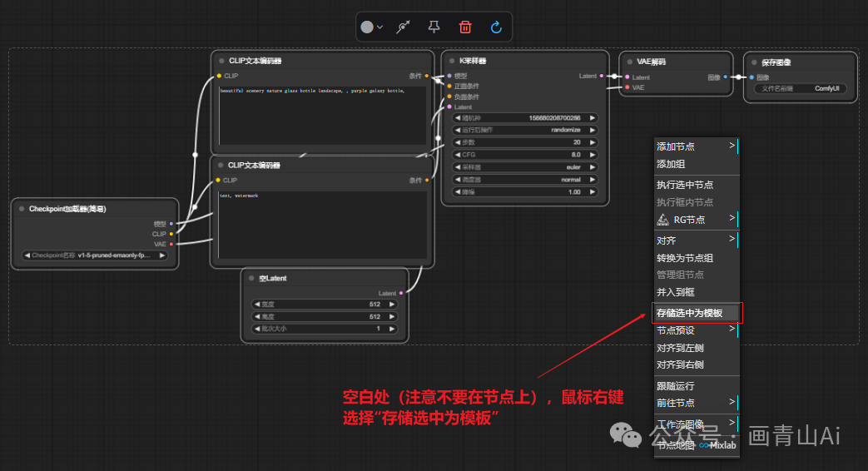This screenshot has width=868, height=471.
Task: Collapse the VAE解码 node via its dot
Action: click(629, 62)
